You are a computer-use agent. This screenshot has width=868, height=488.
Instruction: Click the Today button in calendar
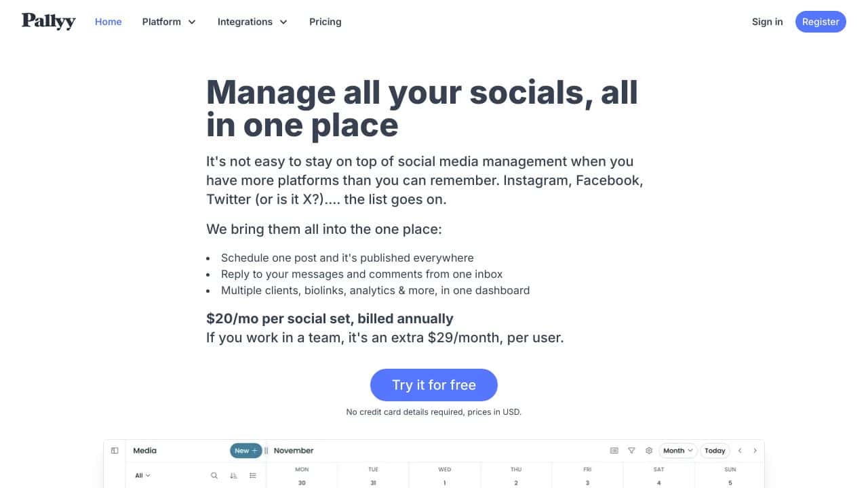(x=715, y=451)
